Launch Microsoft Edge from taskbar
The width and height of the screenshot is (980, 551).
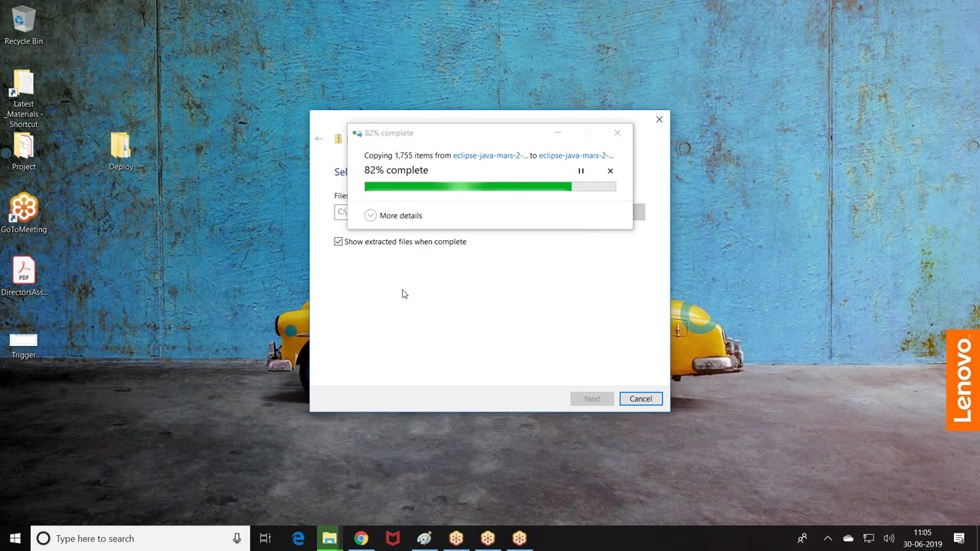point(298,539)
